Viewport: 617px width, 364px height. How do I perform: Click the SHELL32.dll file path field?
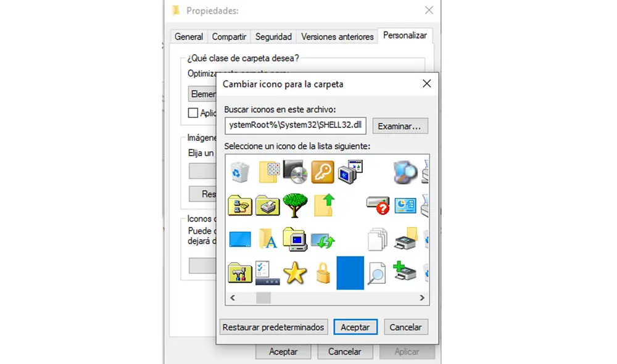[296, 125]
